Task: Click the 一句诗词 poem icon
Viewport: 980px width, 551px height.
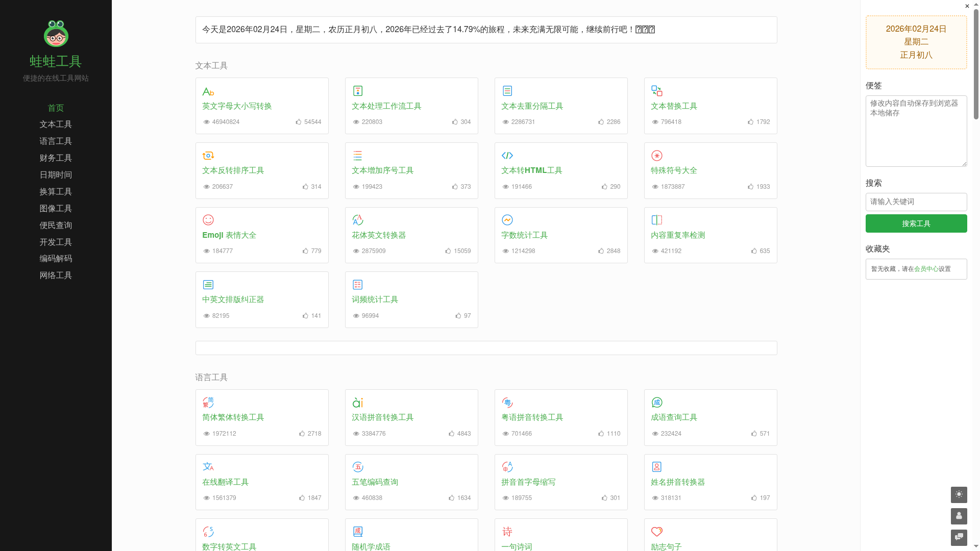Action: [507, 532]
